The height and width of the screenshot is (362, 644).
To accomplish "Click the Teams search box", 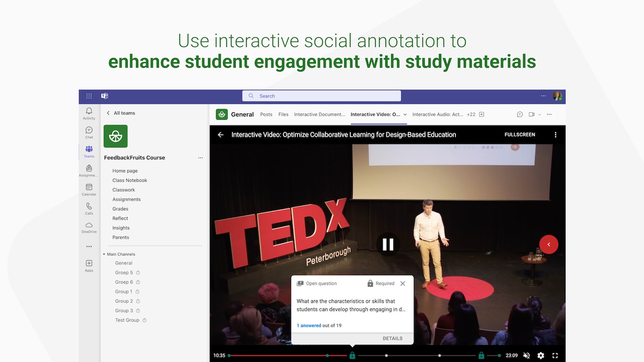I will click(322, 96).
